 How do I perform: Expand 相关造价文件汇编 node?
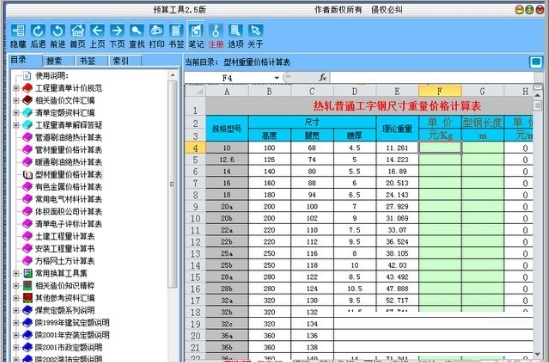click(x=16, y=100)
